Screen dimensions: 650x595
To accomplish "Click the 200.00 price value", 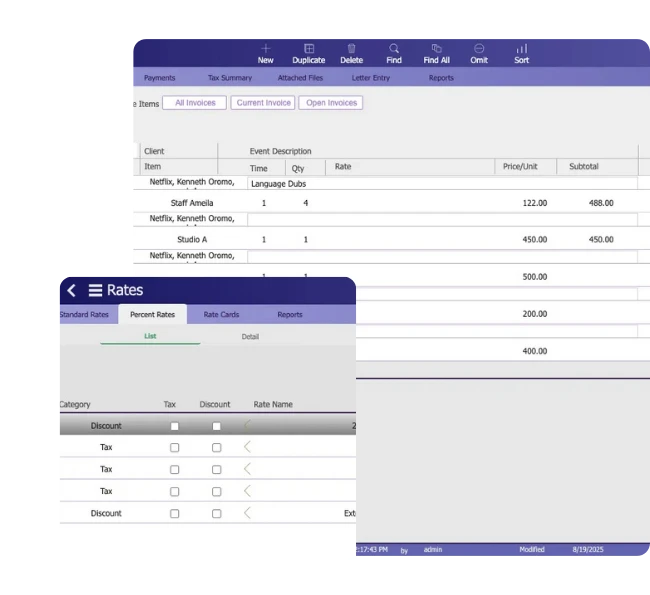I will 535,314.
